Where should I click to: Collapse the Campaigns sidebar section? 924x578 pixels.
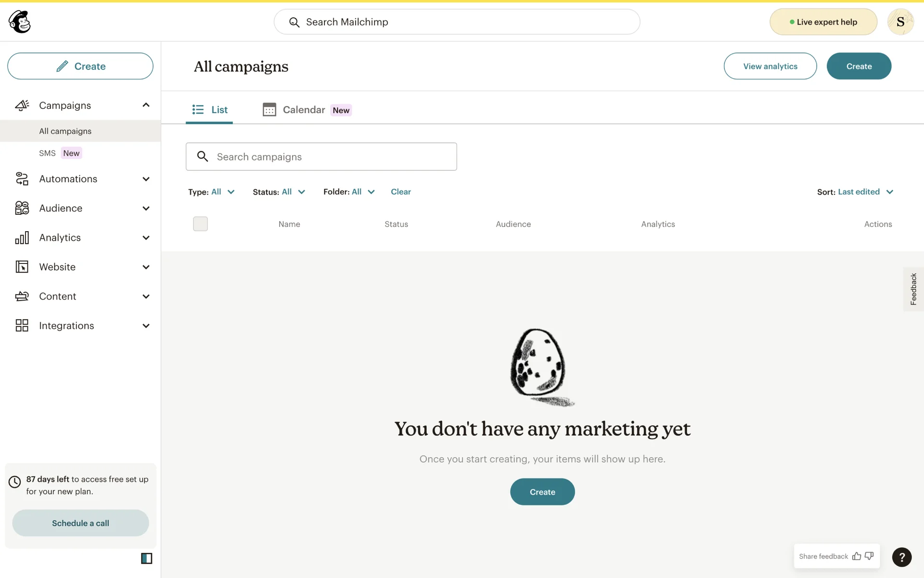coord(146,105)
